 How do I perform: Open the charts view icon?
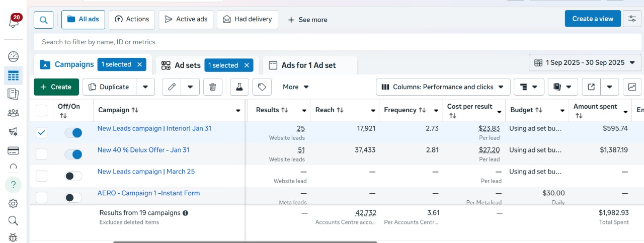point(632,87)
